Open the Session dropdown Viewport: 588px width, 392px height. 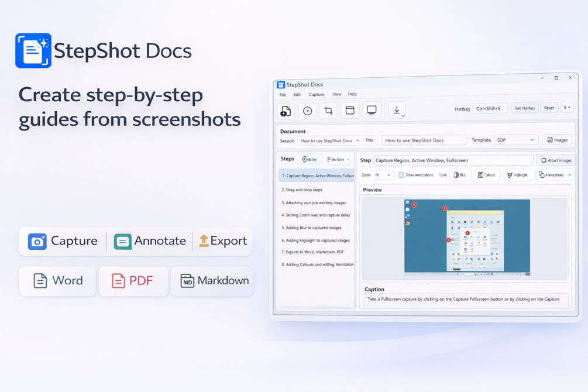coord(330,140)
